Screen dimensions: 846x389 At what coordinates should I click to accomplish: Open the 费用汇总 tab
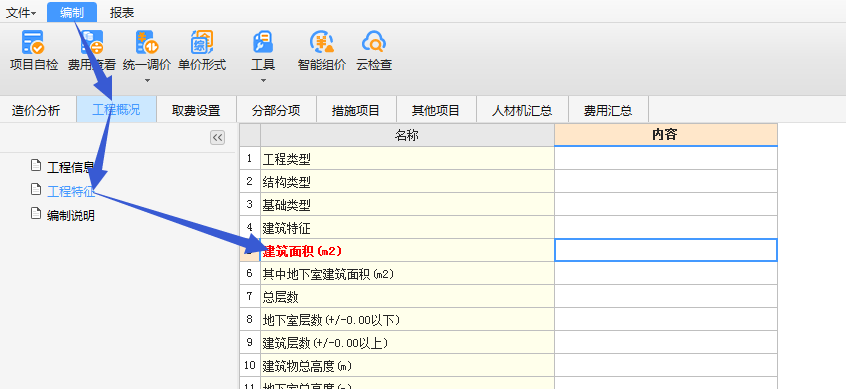click(x=608, y=111)
